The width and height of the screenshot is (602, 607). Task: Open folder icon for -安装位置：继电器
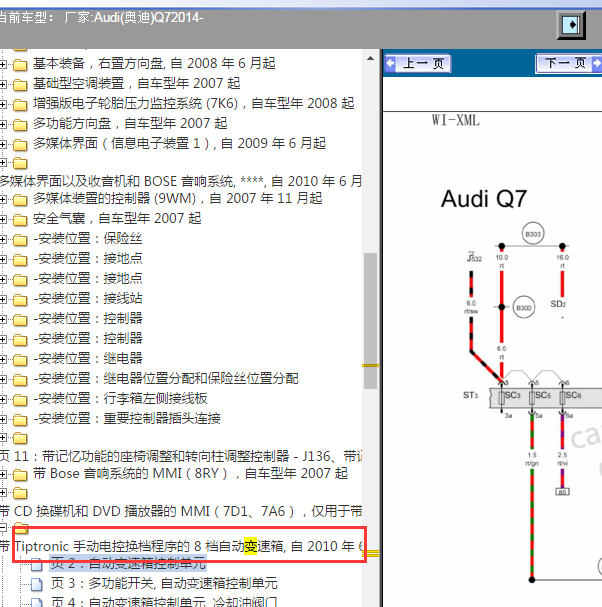pos(20,360)
